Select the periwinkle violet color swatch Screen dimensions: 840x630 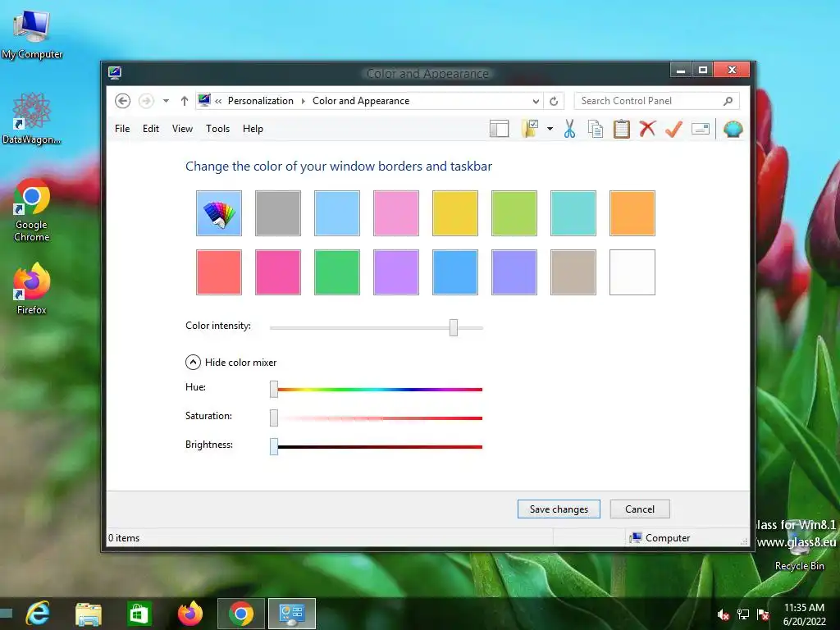[x=514, y=272]
